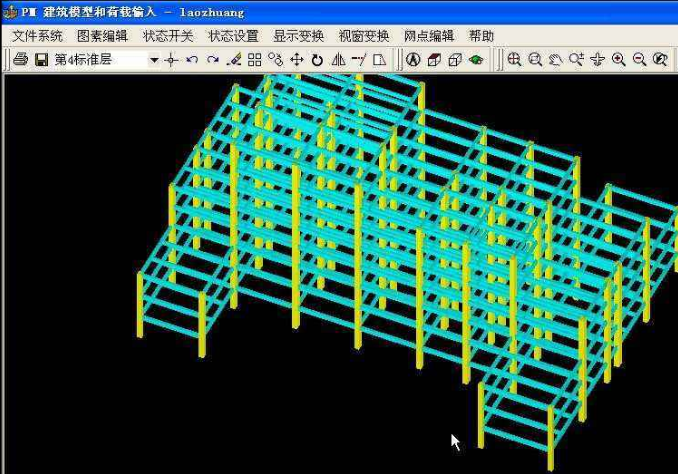Open the 状态设置 menu
This screenshot has width=678, height=474.
(x=233, y=36)
